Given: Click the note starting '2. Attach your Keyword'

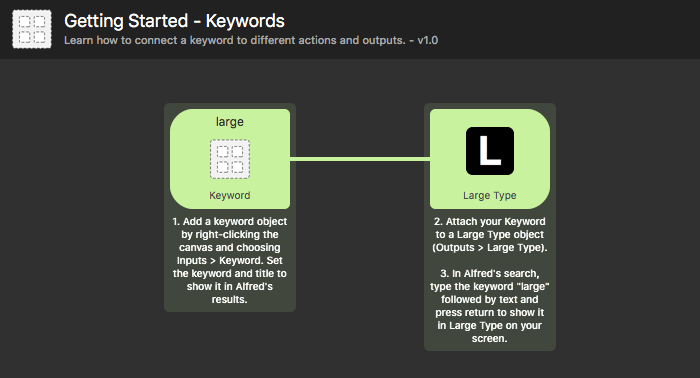Looking at the screenshot, I should tap(490, 234).
